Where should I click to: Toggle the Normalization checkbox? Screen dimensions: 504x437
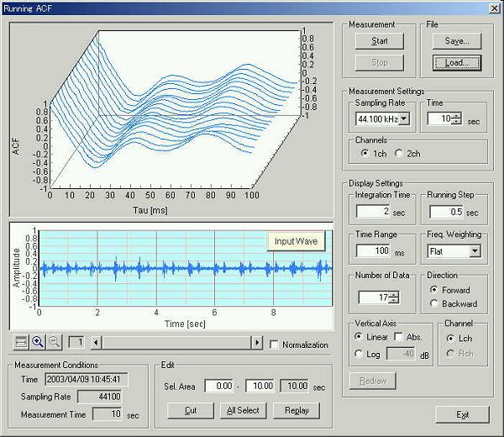(274, 345)
